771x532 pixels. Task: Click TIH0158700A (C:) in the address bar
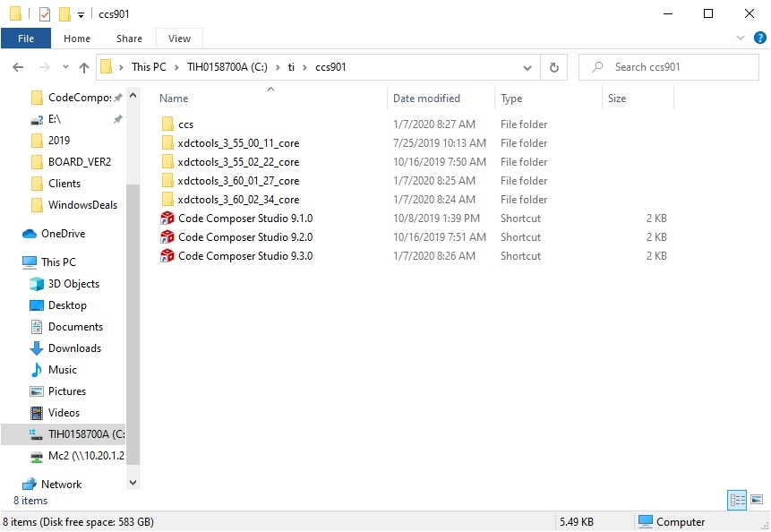click(x=227, y=67)
